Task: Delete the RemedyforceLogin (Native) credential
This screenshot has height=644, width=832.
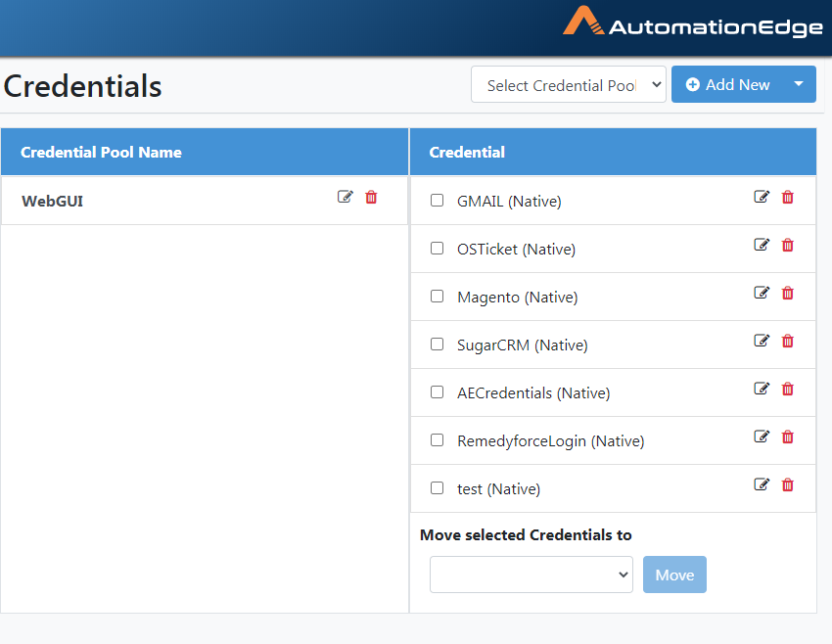Action: click(788, 437)
